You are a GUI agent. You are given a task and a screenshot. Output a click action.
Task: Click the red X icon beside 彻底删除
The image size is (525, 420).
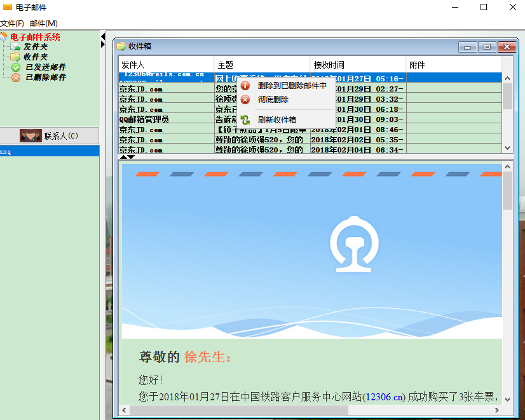click(245, 99)
